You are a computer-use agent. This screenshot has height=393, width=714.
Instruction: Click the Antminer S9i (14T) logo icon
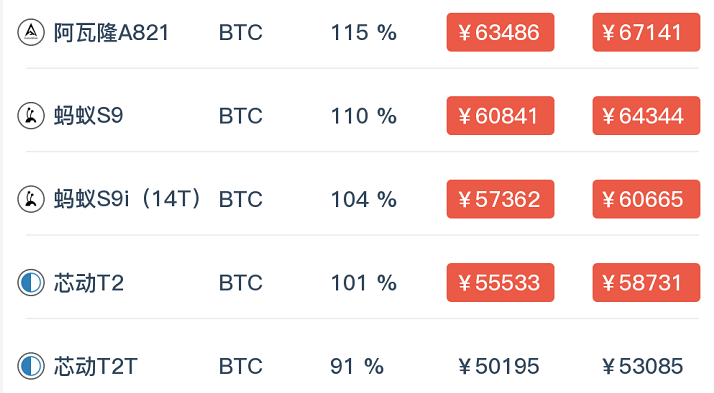pyautogui.click(x=31, y=199)
